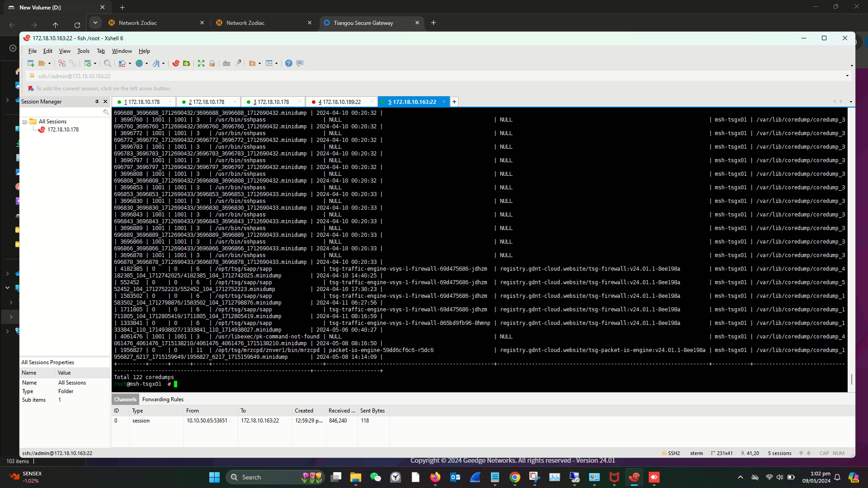Switch to session tab 4 172.18.10.189:22
The image size is (868, 488).
pos(339,102)
